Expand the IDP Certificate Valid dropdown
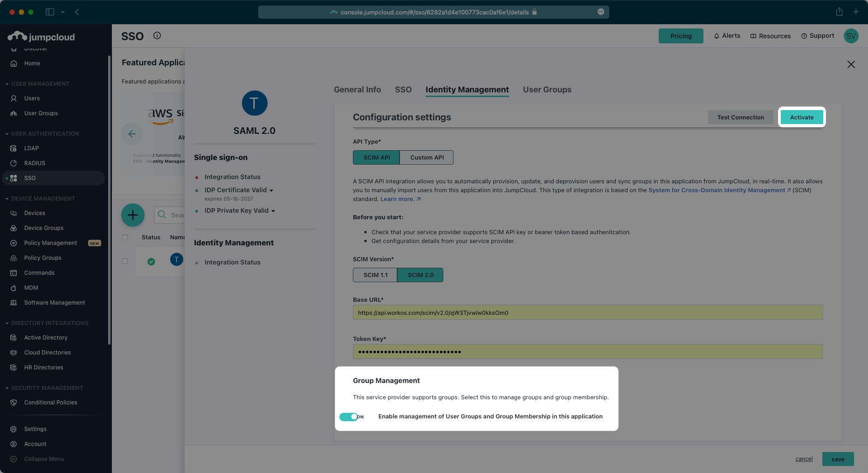Image resolution: width=868 pixels, height=473 pixels. (x=272, y=190)
